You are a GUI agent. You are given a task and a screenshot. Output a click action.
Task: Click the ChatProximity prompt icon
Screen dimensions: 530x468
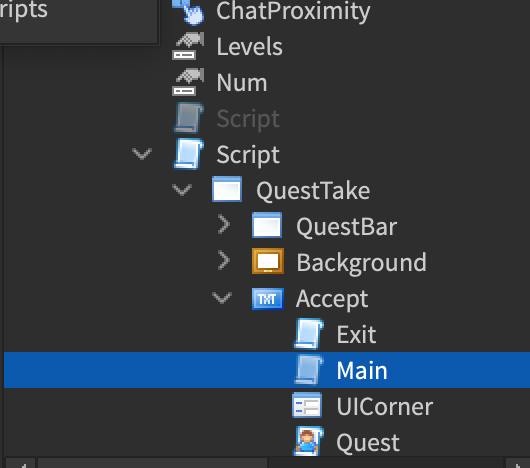188,11
